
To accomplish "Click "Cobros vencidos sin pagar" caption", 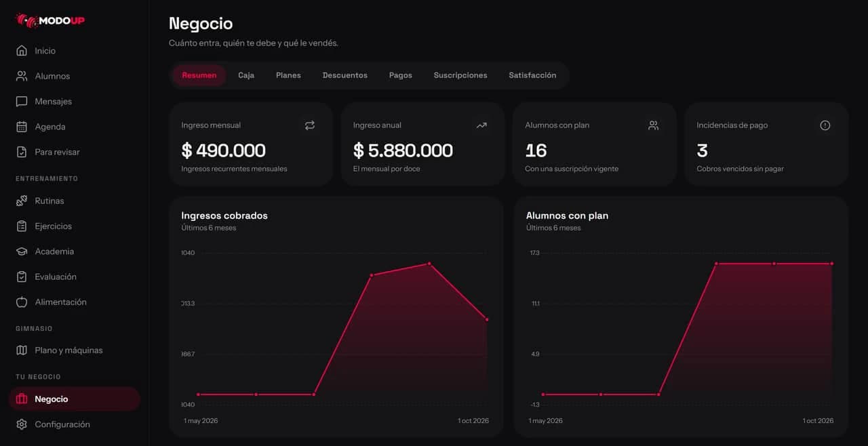I will 740,169.
